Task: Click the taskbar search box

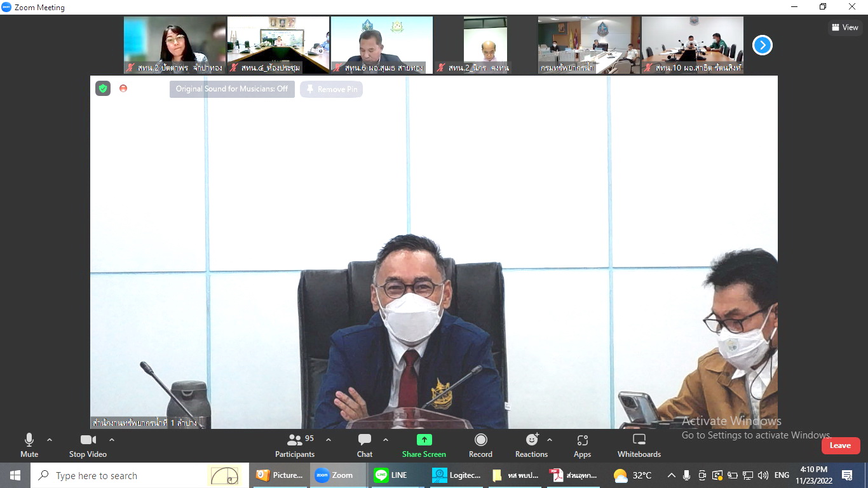Action: point(140,475)
